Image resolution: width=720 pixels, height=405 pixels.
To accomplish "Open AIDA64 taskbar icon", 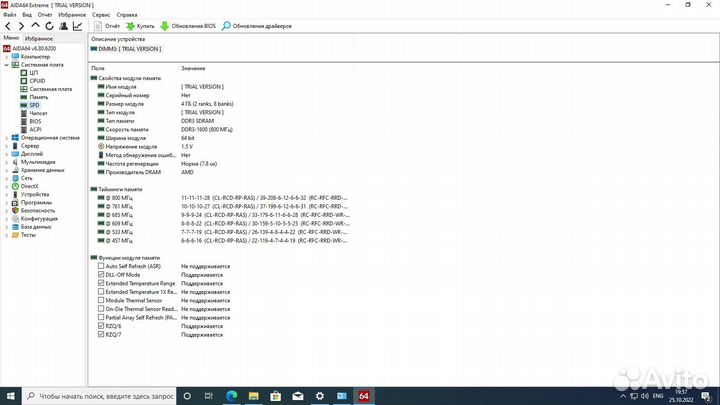I will pyautogui.click(x=364, y=396).
